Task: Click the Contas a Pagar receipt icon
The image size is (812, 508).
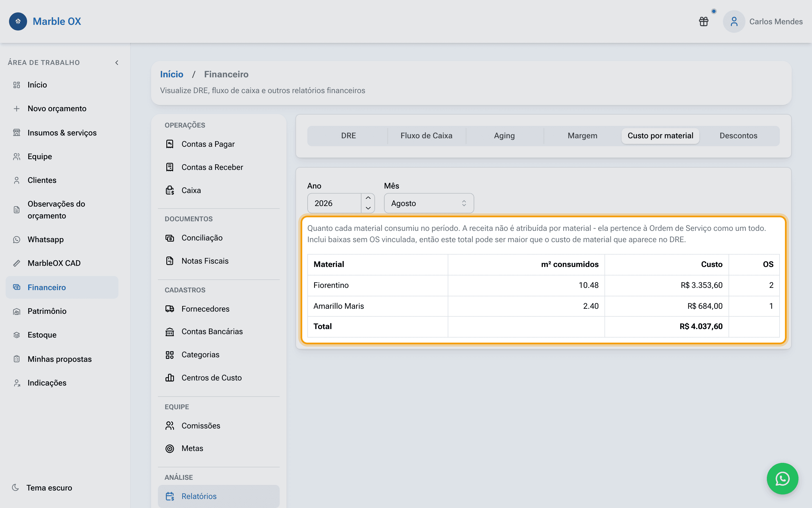Action: click(170, 144)
